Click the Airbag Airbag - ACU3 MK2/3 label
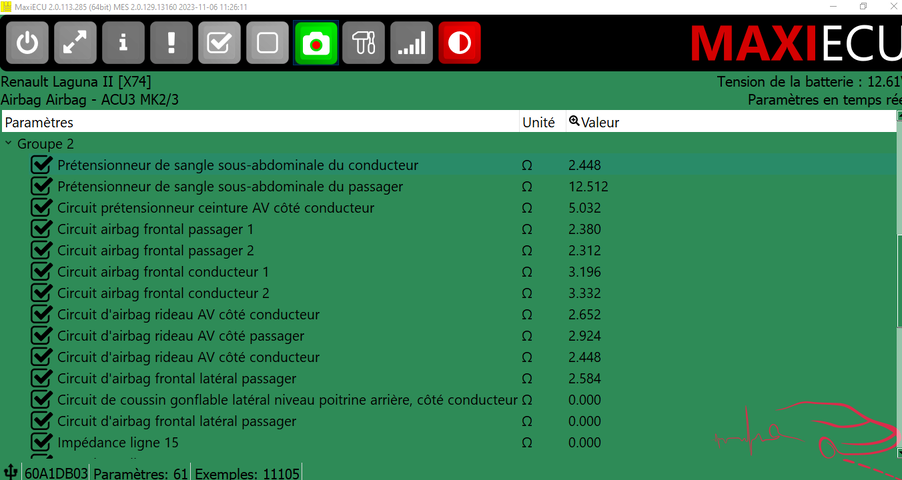 click(x=90, y=100)
